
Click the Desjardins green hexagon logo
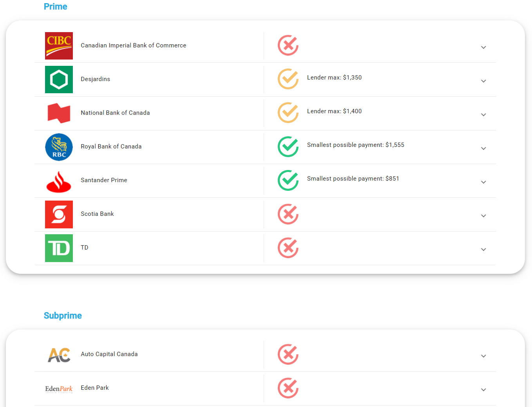(59, 80)
